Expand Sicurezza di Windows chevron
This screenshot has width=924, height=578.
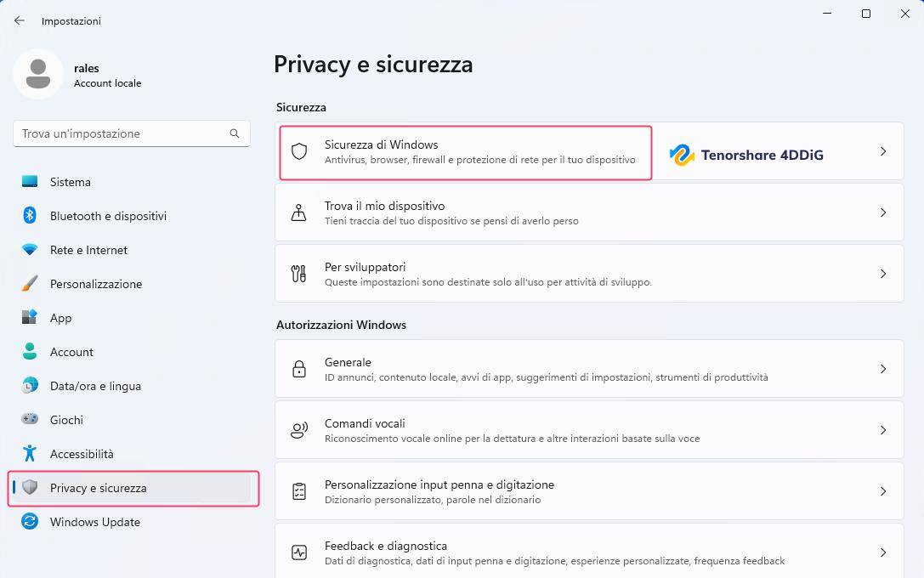point(883,151)
